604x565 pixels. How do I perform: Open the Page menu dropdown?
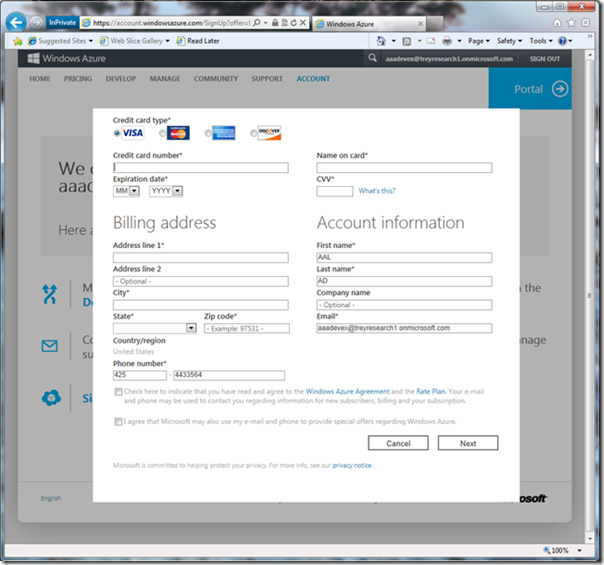[479, 41]
